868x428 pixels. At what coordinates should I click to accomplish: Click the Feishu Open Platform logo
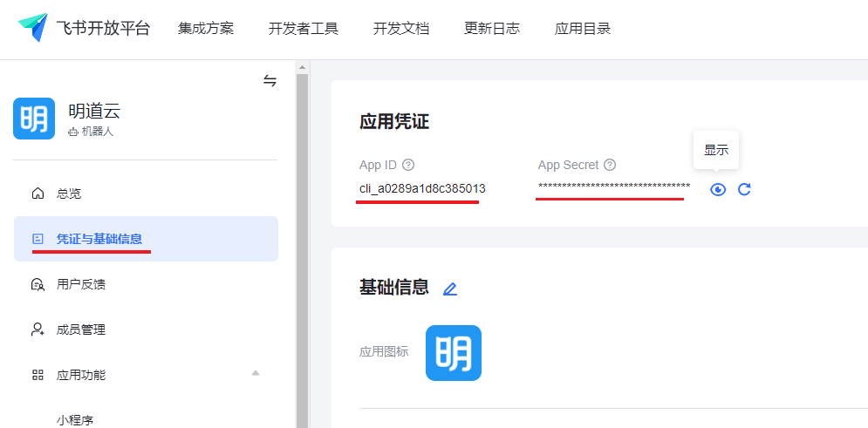[84, 28]
